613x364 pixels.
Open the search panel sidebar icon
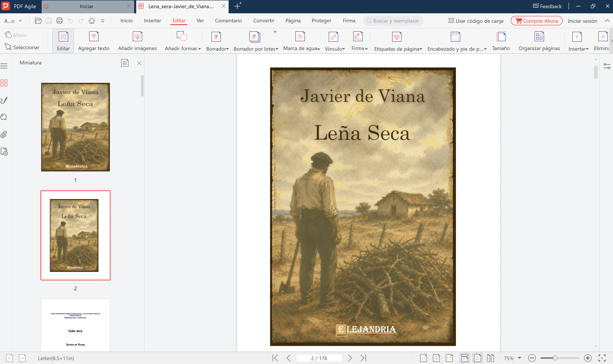click(x=4, y=117)
